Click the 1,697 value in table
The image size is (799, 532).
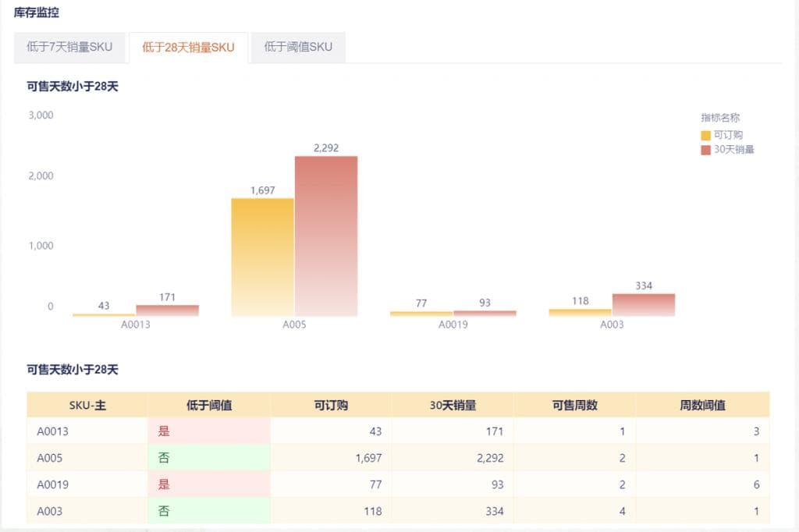[x=368, y=458]
